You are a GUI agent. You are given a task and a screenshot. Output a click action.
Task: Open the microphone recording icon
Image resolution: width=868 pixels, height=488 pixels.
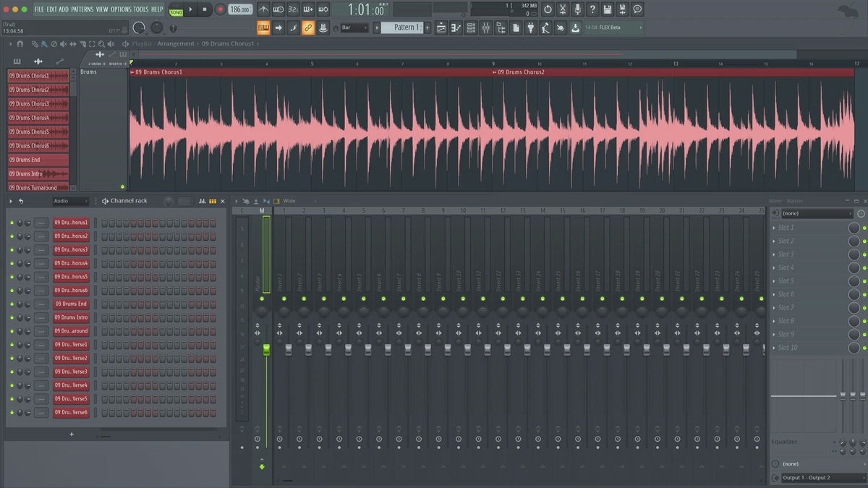click(577, 9)
